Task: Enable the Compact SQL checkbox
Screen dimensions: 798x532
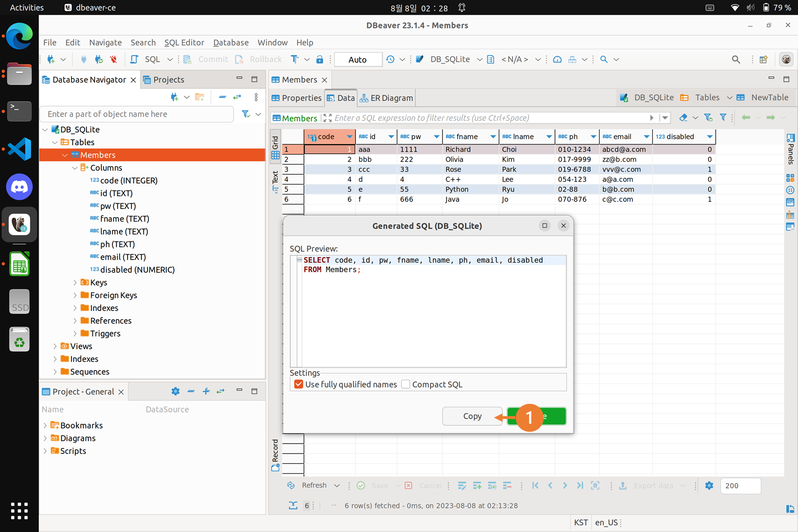Action: point(406,384)
